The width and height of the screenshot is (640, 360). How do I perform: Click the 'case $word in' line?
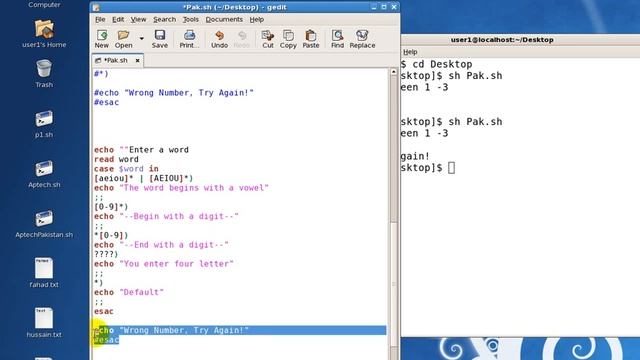(126, 169)
